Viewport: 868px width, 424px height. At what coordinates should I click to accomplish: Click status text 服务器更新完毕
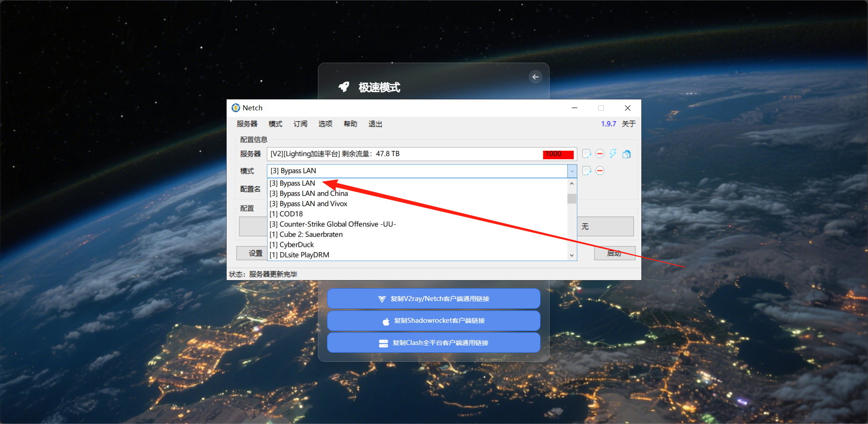(x=273, y=274)
